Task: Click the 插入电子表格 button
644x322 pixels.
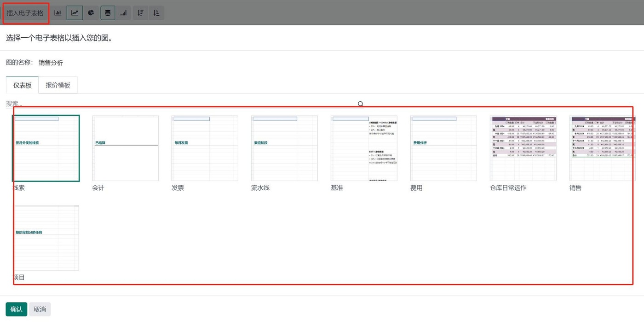Action: pos(25,13)
